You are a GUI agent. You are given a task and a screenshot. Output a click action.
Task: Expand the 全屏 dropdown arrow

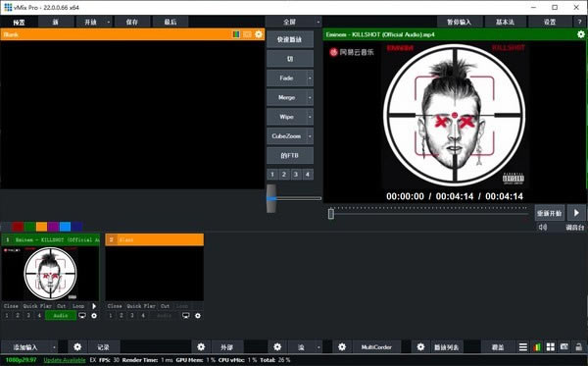(318, 22)
